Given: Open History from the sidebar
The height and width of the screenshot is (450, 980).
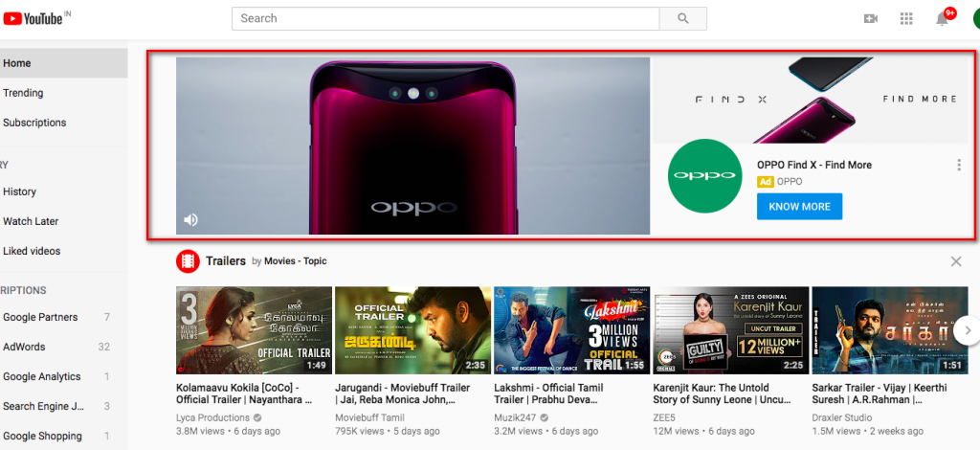Looking at the screenshot, I should 19,191.
